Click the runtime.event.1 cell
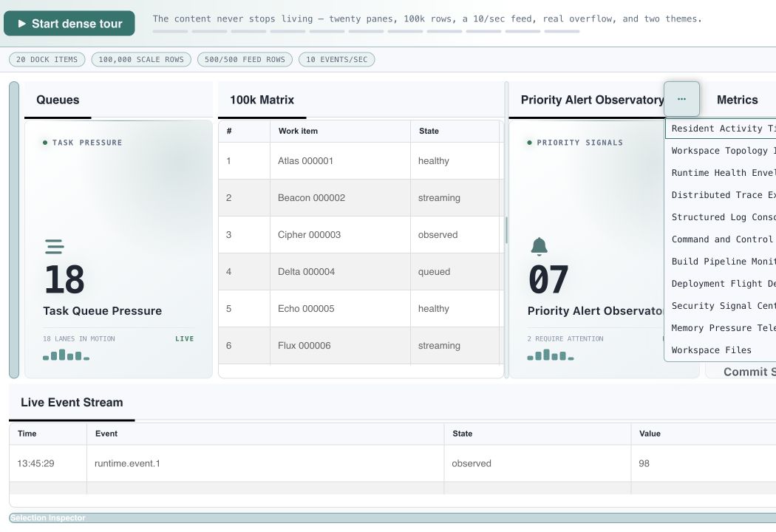This screenshot has width=776, height=532. pyautogui.click(x=265, y=463)
